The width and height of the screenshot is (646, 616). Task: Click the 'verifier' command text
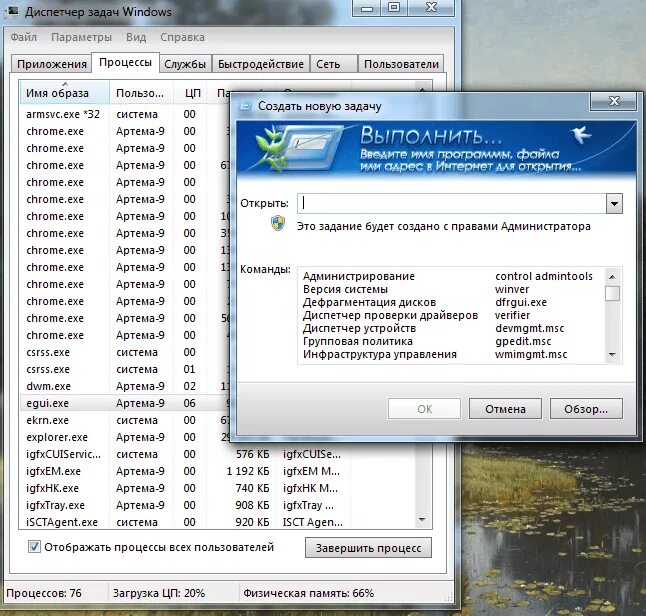point(512,315)
